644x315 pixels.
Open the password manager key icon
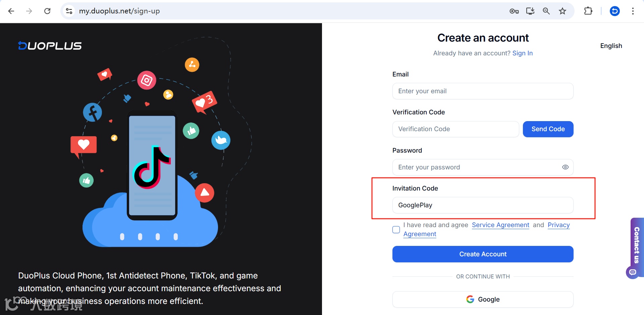(514, 11)
